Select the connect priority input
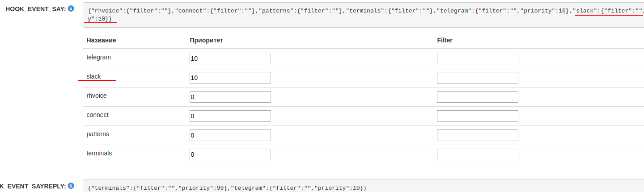 point(230,116)
